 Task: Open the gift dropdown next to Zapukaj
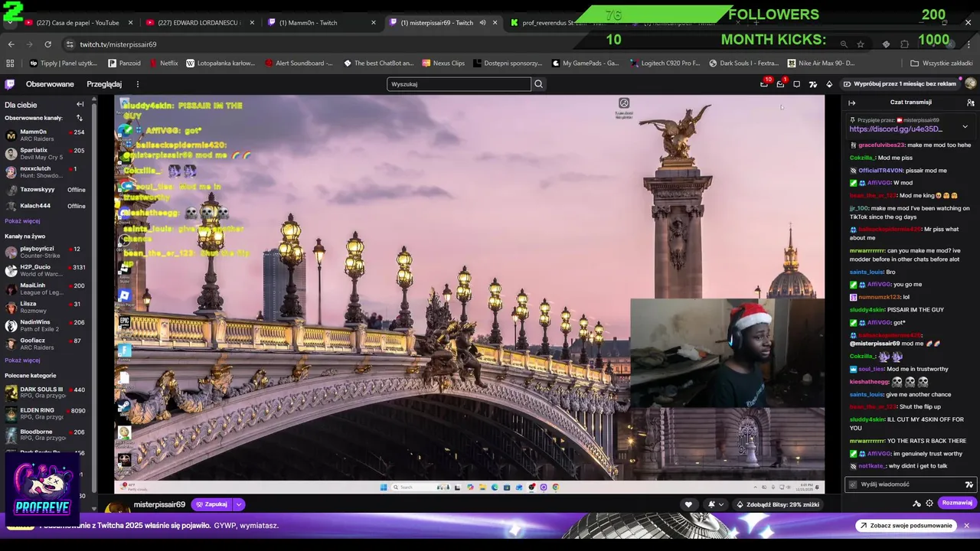pos(239,504)
